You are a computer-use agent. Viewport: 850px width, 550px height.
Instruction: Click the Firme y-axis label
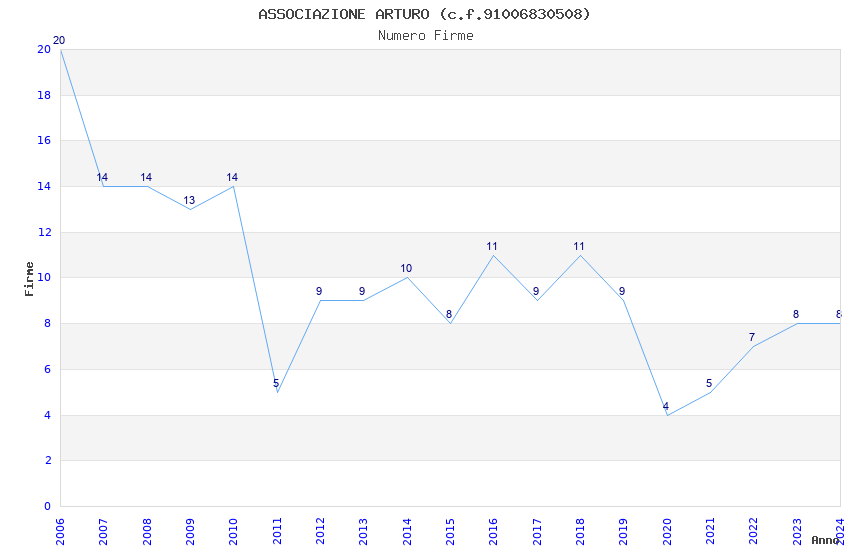pos(29,279)
